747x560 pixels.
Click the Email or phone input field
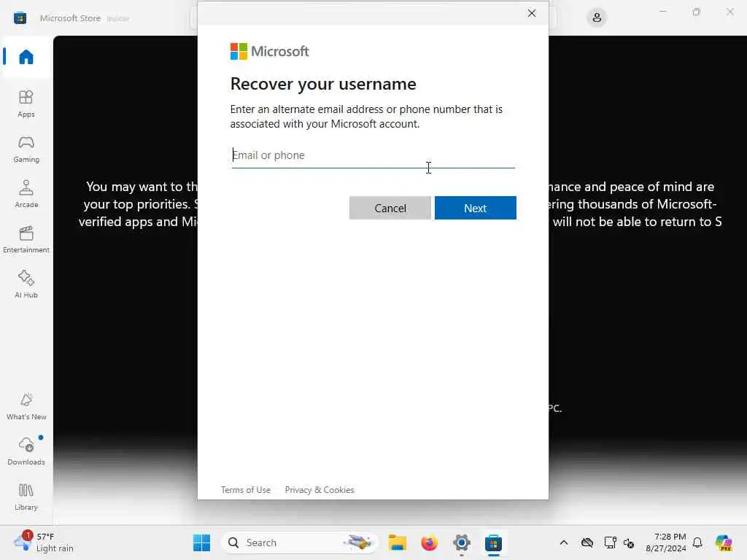373,155
